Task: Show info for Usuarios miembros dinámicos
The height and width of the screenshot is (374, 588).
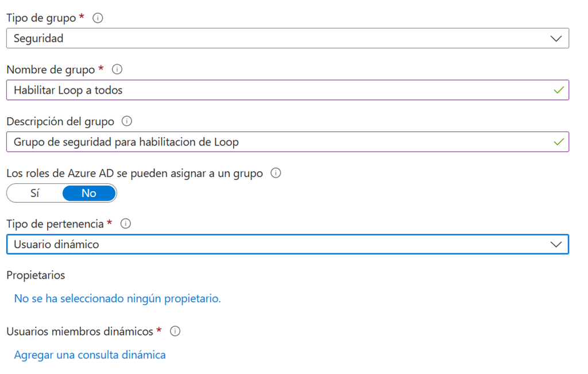Action: pyautogui.click(x=176, y=331)
